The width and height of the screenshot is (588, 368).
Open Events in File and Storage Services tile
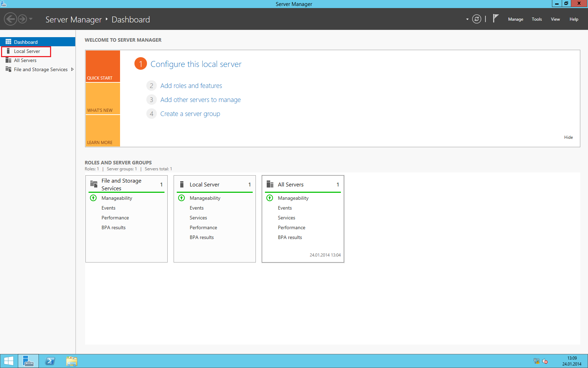(108, 208)
